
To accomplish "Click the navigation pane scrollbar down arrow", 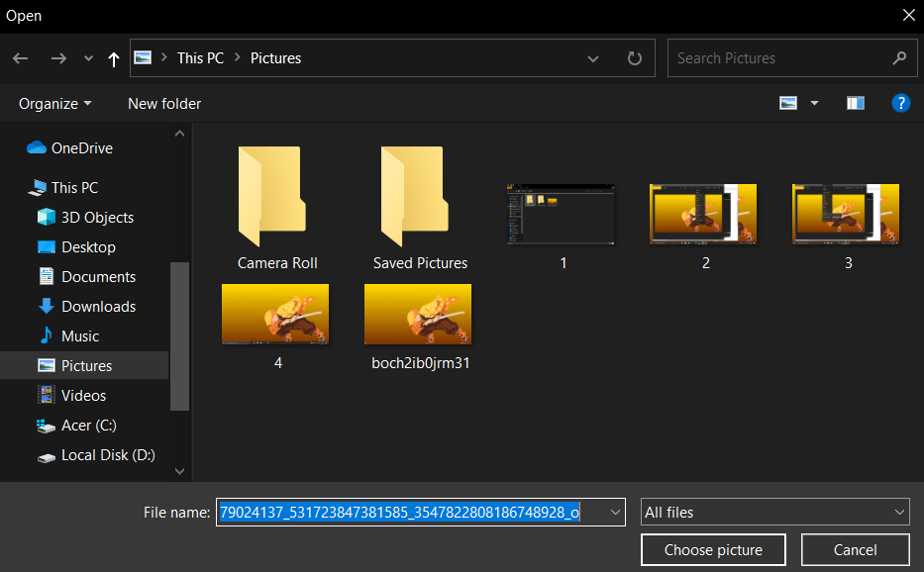I will [x=179, y=471].
